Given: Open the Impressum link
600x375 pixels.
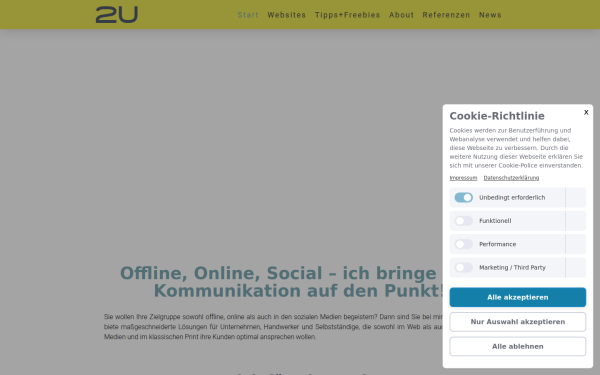Looking at the screenshot, I should click(463, 178).
